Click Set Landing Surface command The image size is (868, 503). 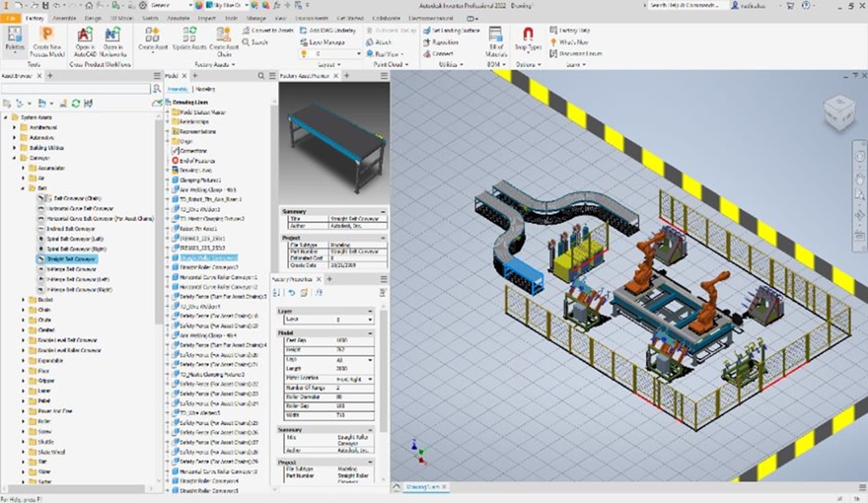point(452,30)
